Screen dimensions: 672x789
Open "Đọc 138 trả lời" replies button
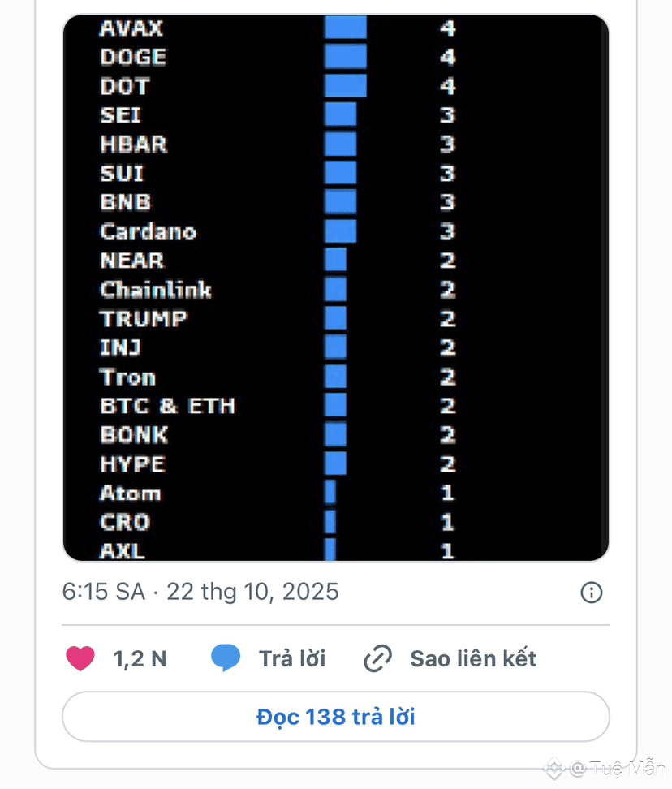click(x=335, y=717)
